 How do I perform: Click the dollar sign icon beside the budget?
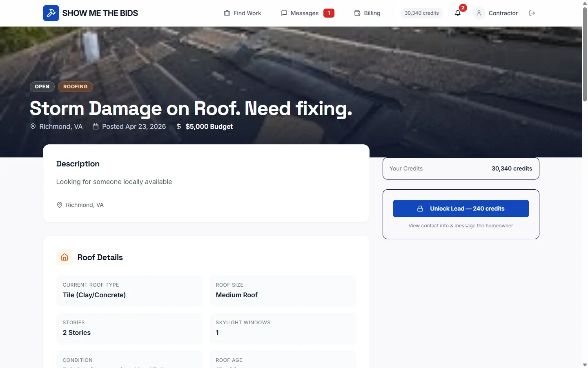tap(178, 127)
